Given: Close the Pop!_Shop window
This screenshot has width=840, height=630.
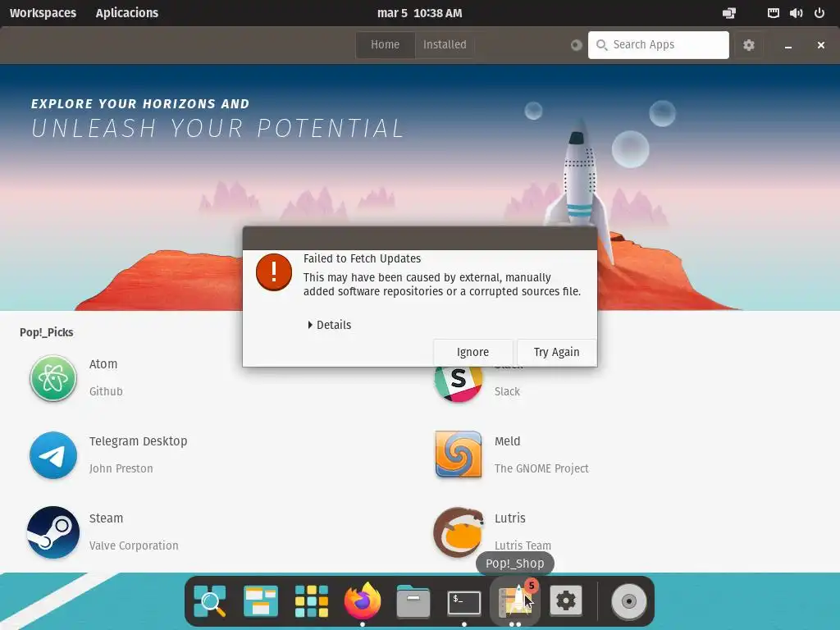Looking at the screenshot, I should (820, 45).
